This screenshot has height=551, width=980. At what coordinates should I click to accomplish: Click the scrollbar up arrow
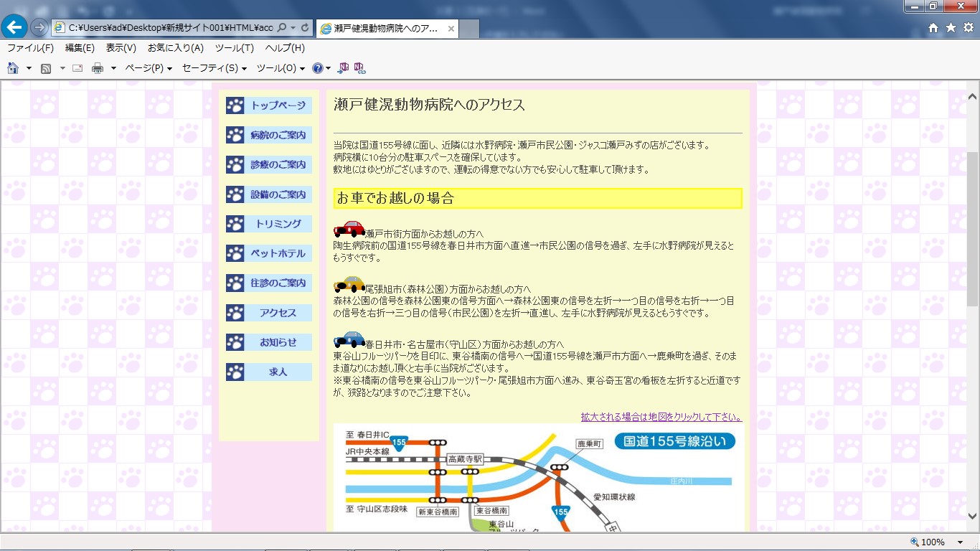click(x=973, y=96)
